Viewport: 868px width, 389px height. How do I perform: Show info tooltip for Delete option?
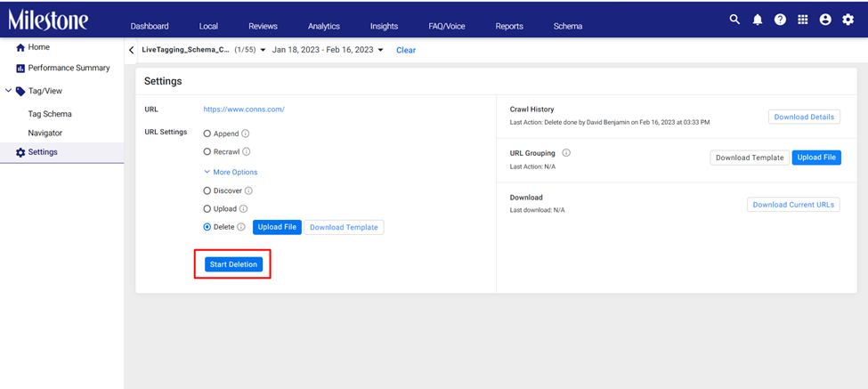coord(240,227)
